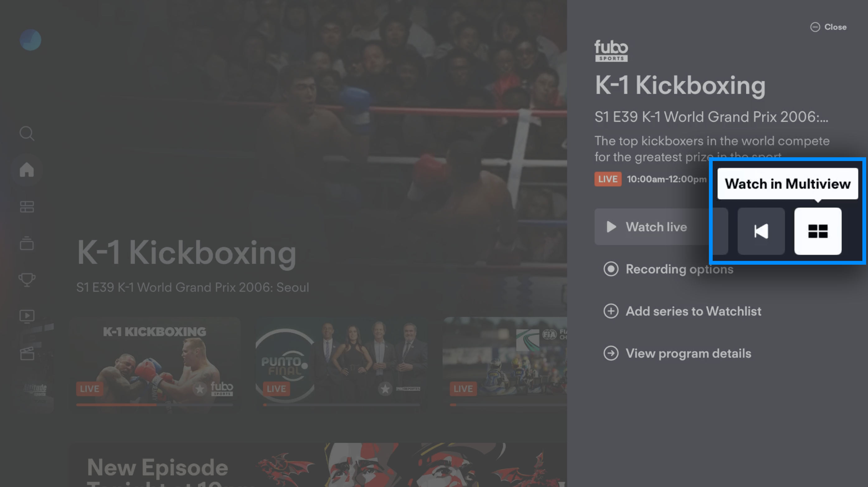Click the View program details option
Viewport: 868px width, 487px height.
tap(688, 353)
